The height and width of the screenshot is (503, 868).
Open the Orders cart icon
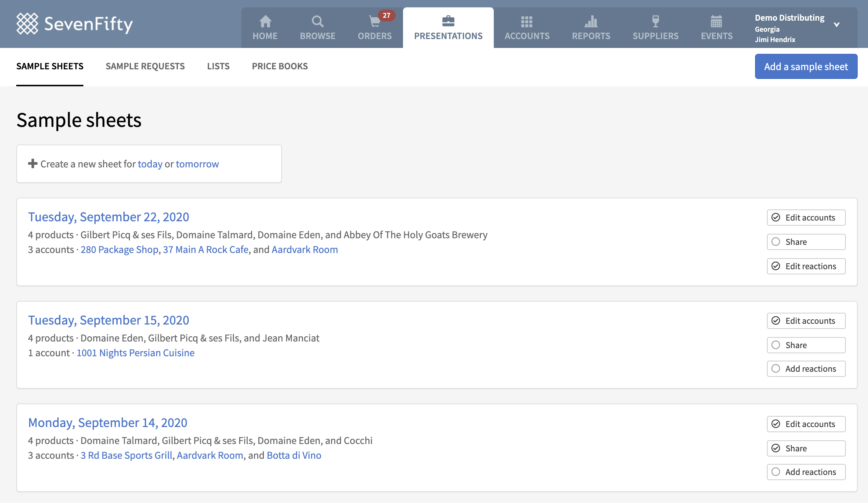click(375, 21)
